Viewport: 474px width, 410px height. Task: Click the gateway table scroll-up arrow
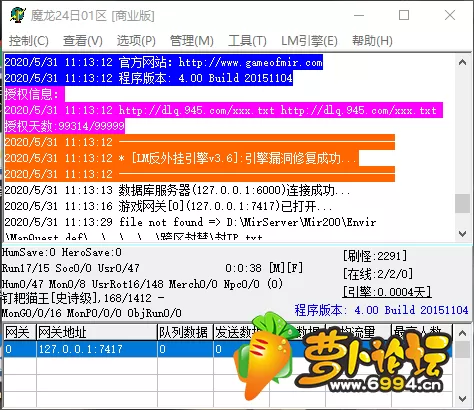pos(462,333)
